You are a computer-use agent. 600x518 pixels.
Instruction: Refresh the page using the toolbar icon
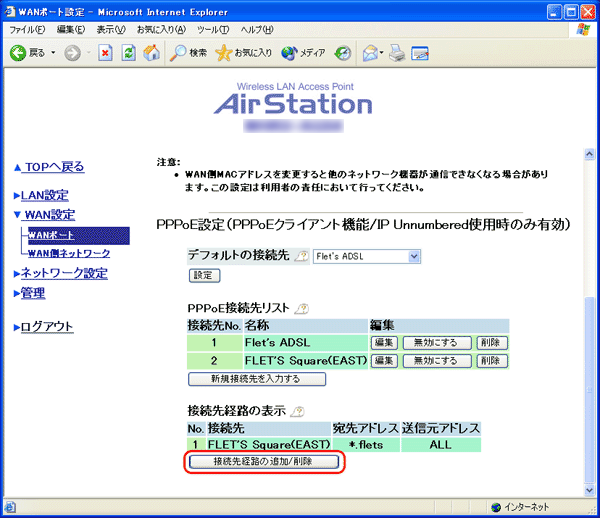click(129, 53)
